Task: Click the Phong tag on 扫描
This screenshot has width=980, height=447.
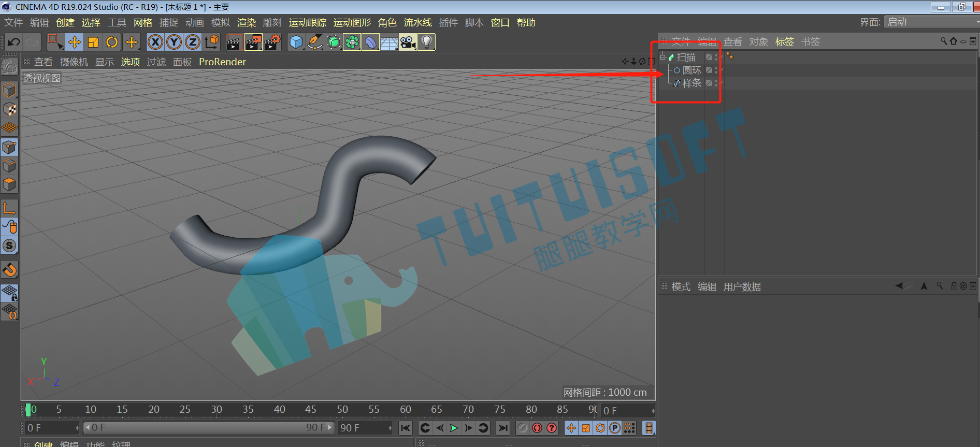Action: tap(730, 56)
